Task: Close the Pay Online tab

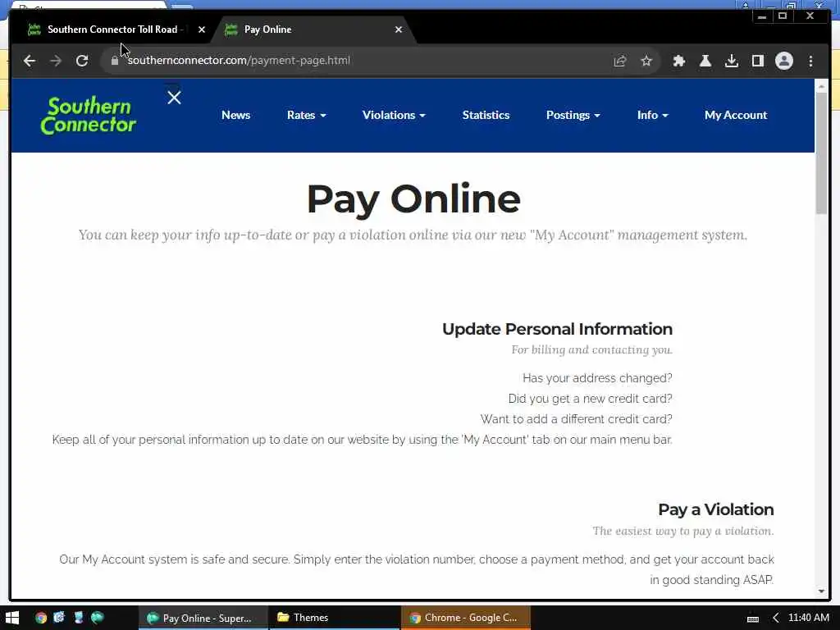Action: 399,30
